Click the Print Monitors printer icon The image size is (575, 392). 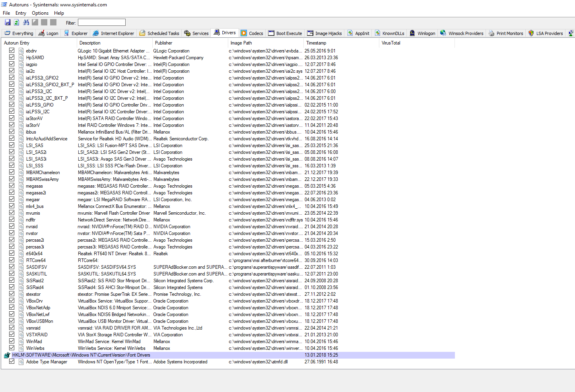pyautogui.click(x=491, y=33)
